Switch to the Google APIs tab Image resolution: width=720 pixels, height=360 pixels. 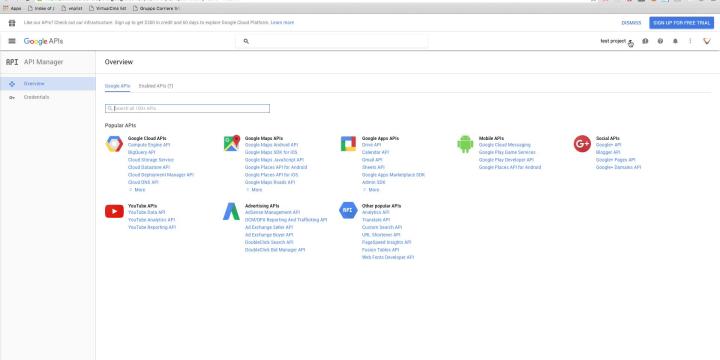point(118,86)
